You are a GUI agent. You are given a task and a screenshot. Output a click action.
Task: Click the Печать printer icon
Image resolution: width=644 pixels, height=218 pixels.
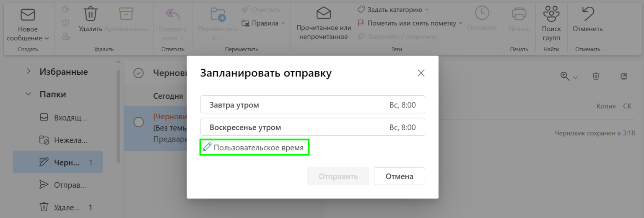tap(519, 14)
